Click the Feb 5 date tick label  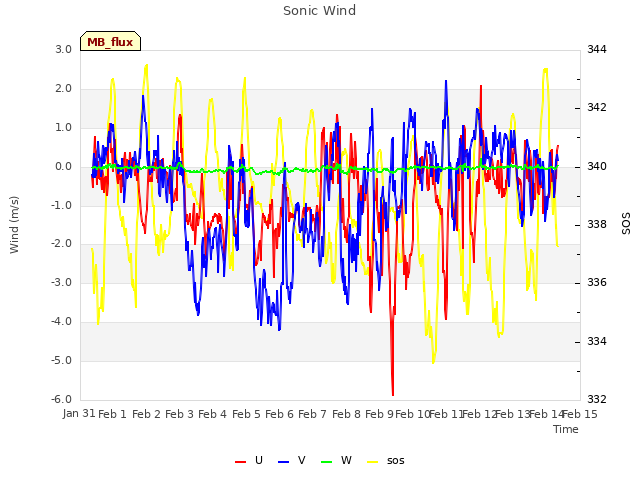pos(246,414)
